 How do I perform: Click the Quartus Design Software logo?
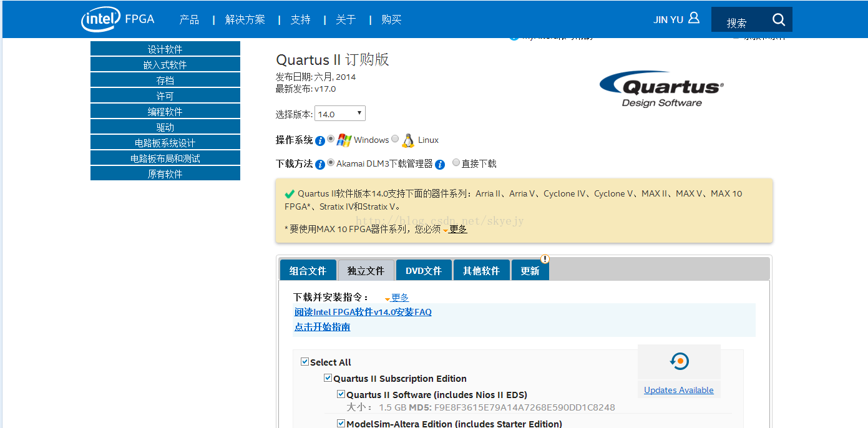point(661,89)
